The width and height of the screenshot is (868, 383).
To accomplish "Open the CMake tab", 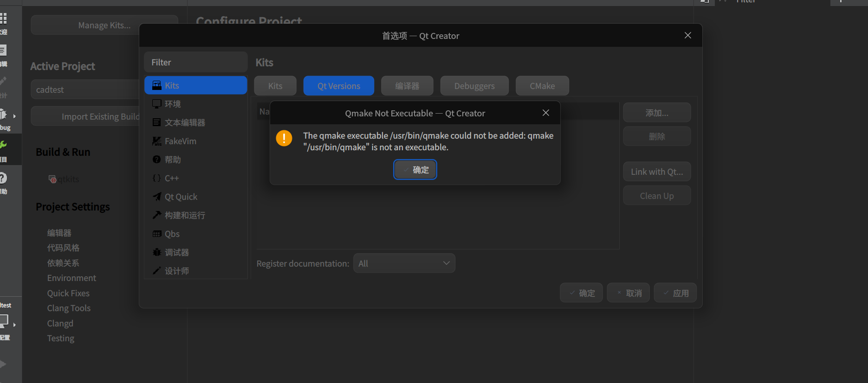I will 542,86.
